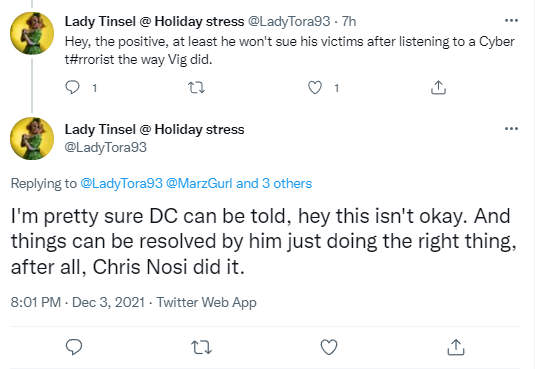Screen dimensions: 535x369
Task: Retweet the main tweet about DC
Action: pos(201,347)
